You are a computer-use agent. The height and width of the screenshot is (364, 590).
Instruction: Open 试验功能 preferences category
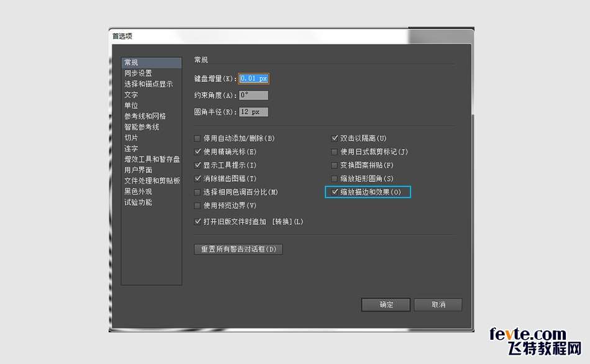coord(138,202)
